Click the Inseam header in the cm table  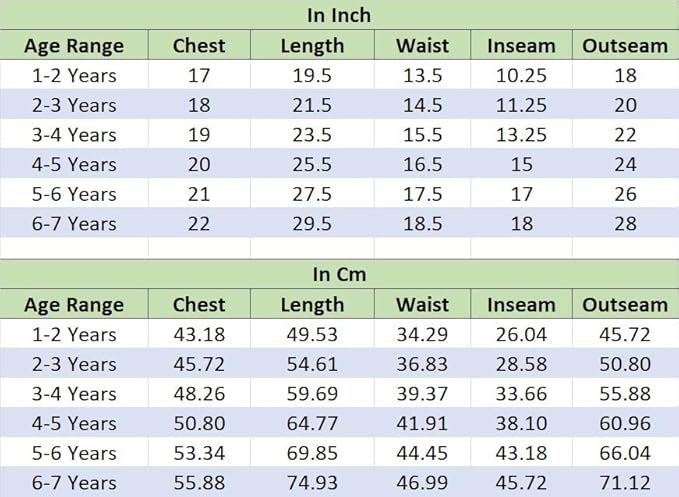[x=522, y=305]
